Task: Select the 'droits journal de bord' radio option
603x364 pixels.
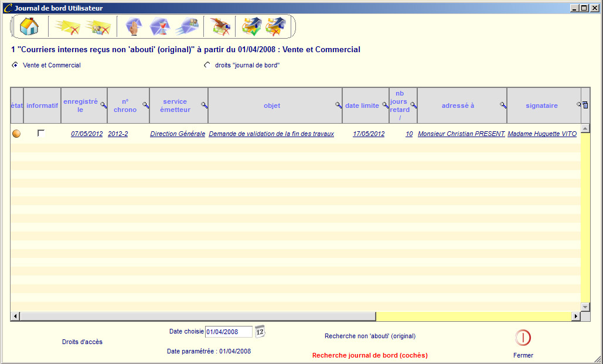Action: pos(207,65)
